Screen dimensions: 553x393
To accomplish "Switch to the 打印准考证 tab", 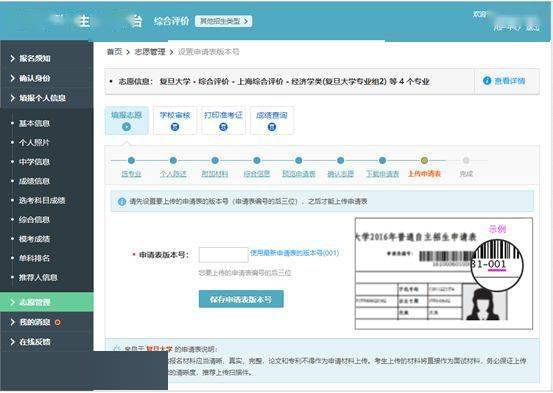I will [x=223, y=121].
